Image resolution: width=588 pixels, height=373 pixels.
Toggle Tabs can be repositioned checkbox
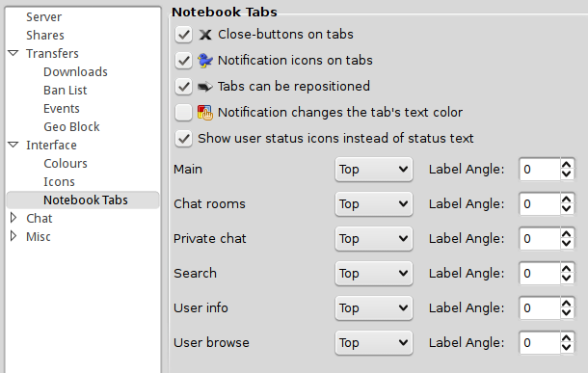pyautogui.click(x=183, y=87)
